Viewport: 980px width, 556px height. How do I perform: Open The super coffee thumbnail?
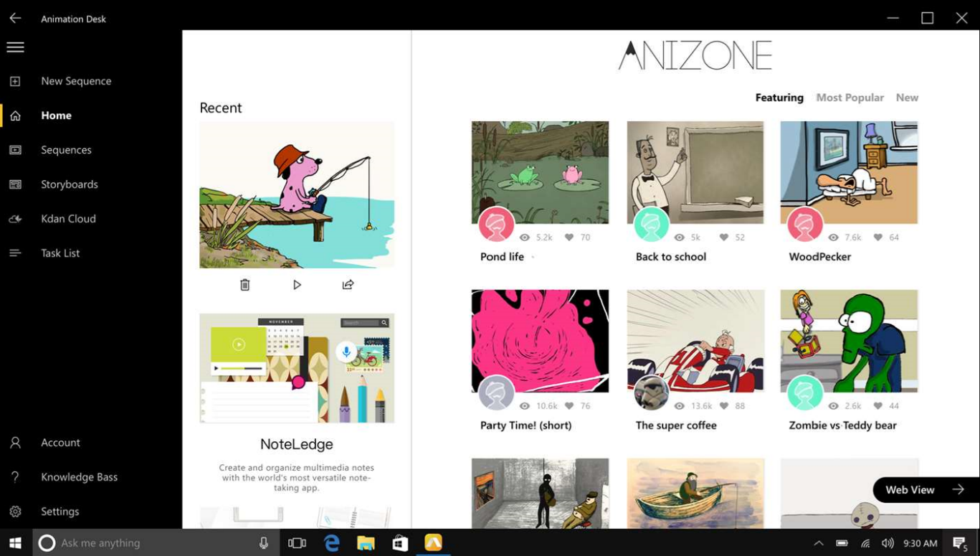[695, 341]
